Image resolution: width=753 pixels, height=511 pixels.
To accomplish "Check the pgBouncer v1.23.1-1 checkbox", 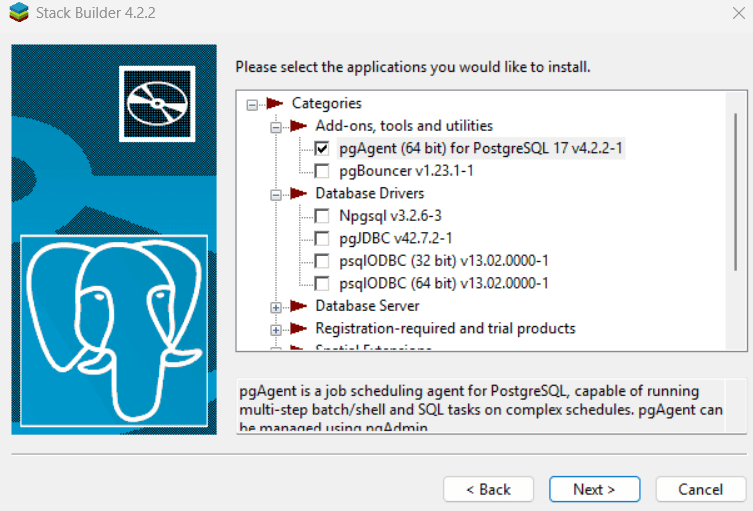I will click(322, 171).
